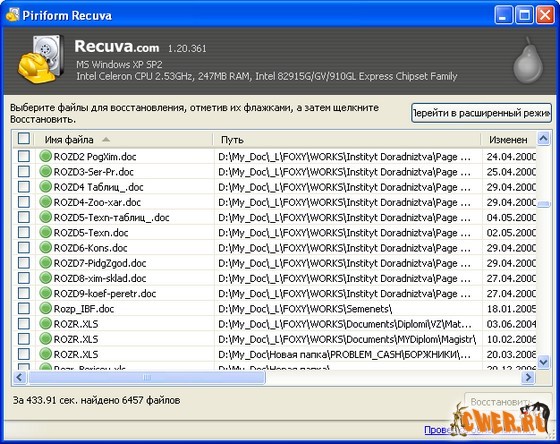
Task: Select file name ROZD5-Texn-таблиц_.doc
Action: point(111,218)
